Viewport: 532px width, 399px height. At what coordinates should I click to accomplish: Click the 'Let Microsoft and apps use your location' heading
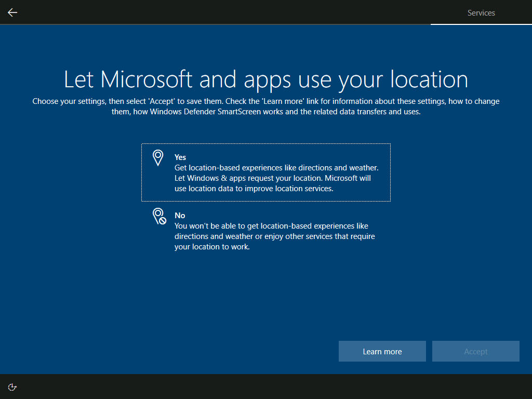point(266,79)
